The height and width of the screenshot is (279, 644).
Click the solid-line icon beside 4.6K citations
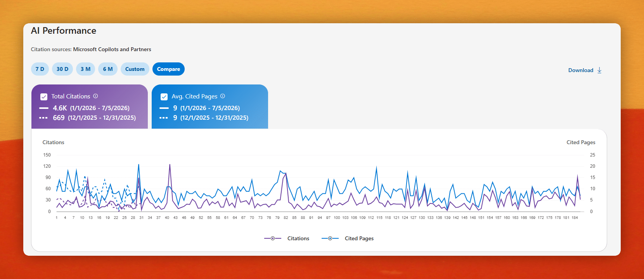click(x=44, y=108)
